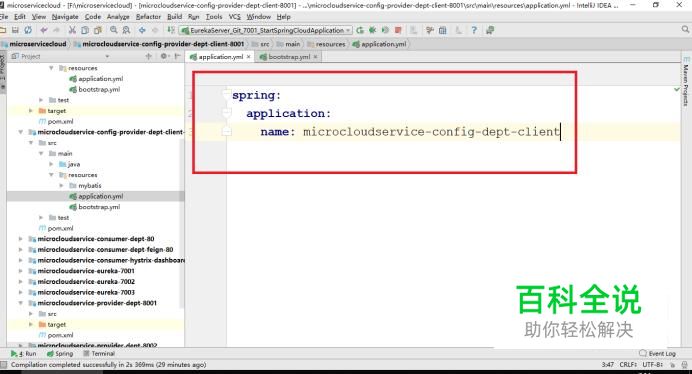Screen dimensions: 692x374
Task: Click the Redo arrow icon
Action: point(56,30)
